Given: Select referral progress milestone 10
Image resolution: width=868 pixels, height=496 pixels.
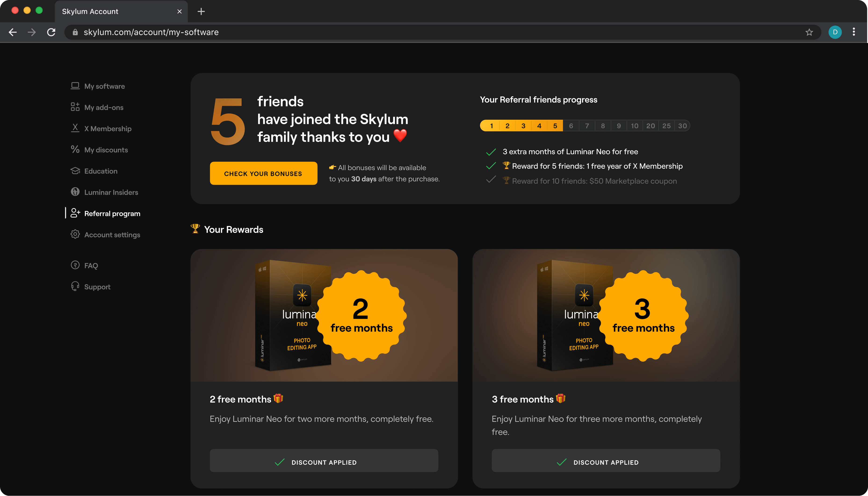Looking at the screenshot, I should pos(634,125).
